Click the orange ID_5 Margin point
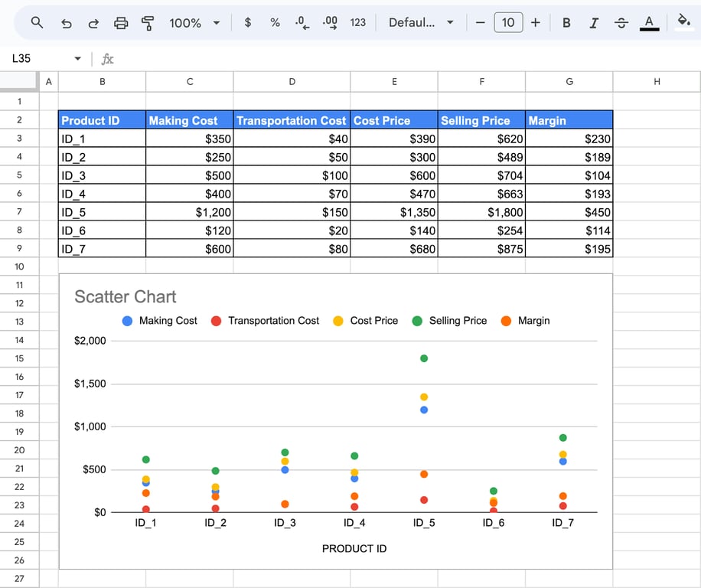 (424, 474)
